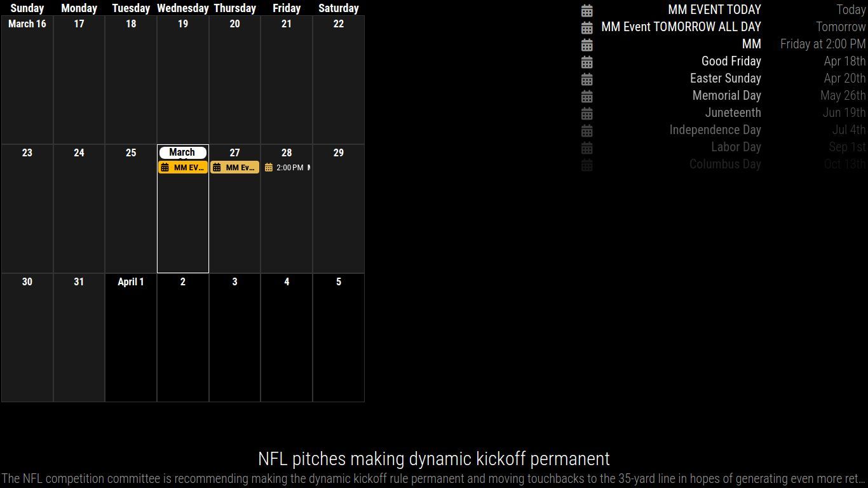Select the March 16 day cell

pos(27,79)
